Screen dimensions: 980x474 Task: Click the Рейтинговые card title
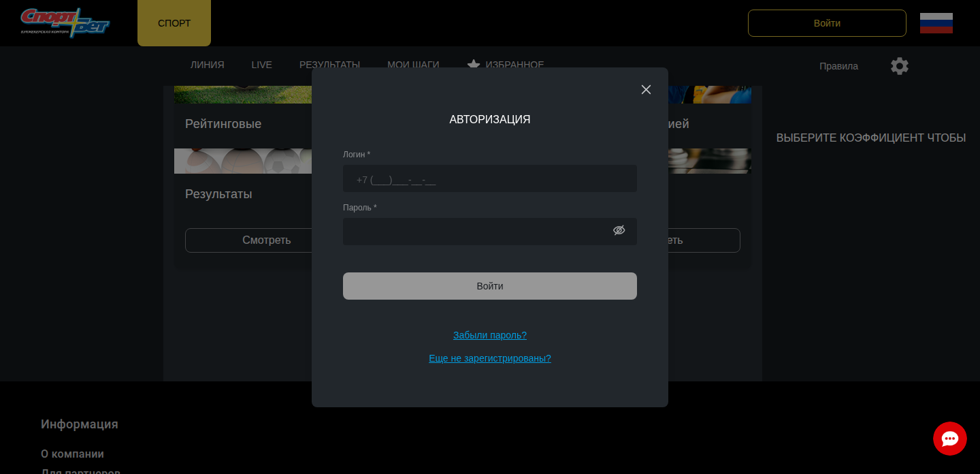[223, 124]
